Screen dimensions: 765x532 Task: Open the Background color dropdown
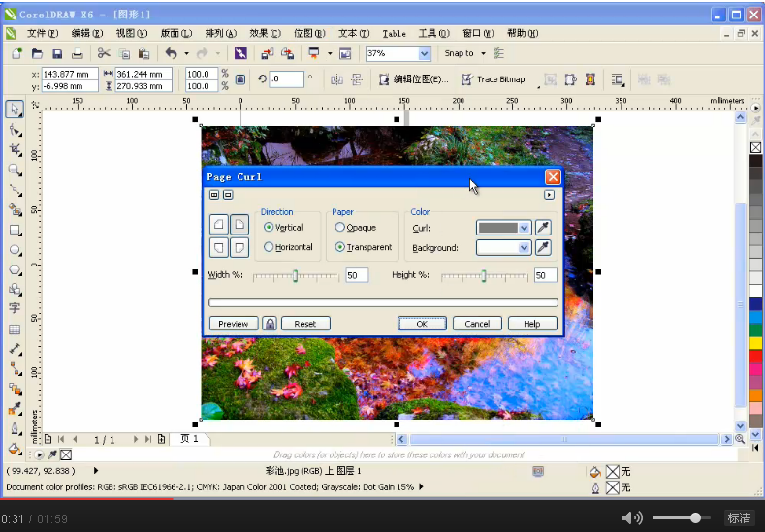(x=524, y=248)
